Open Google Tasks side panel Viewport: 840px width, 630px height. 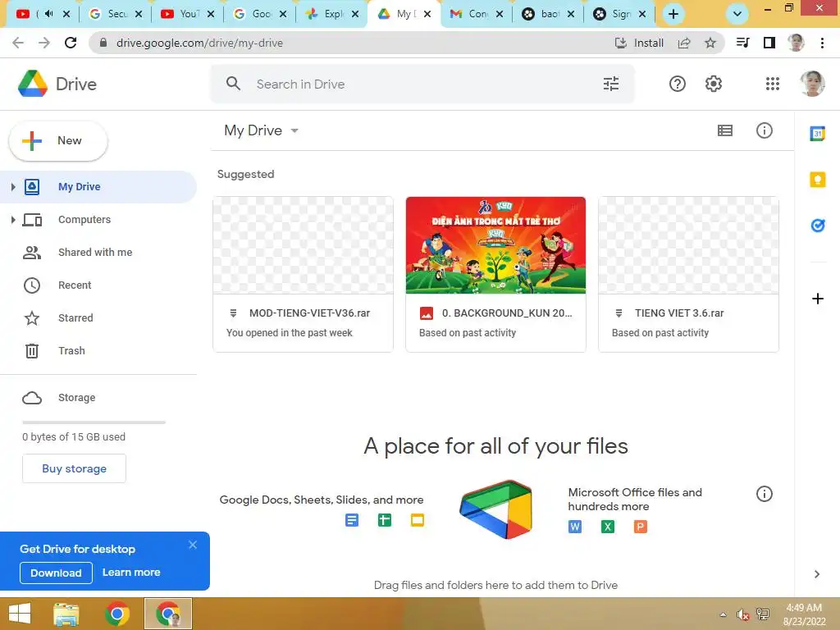[x=818, y=226]
